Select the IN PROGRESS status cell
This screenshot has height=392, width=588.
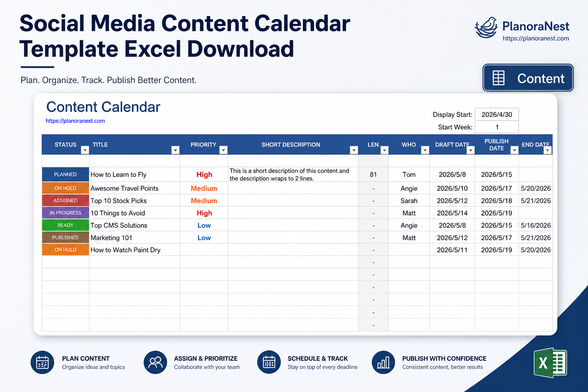point(65,213)
